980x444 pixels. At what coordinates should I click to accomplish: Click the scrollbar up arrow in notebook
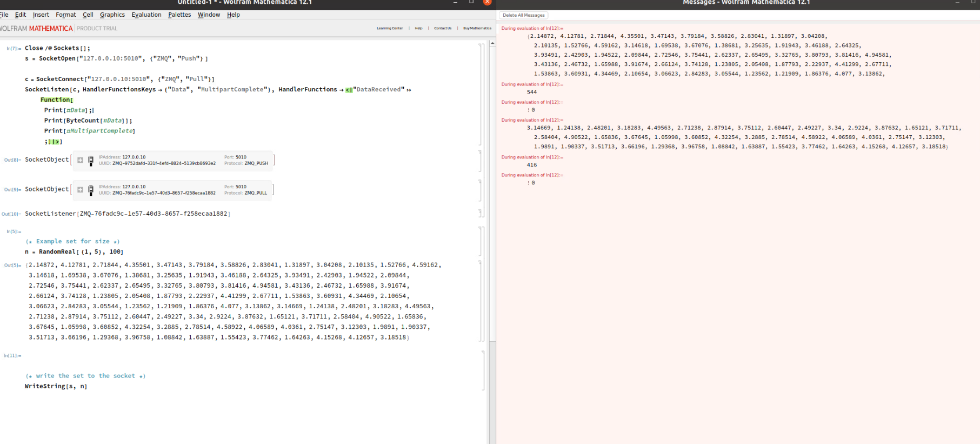click(492, 43)
